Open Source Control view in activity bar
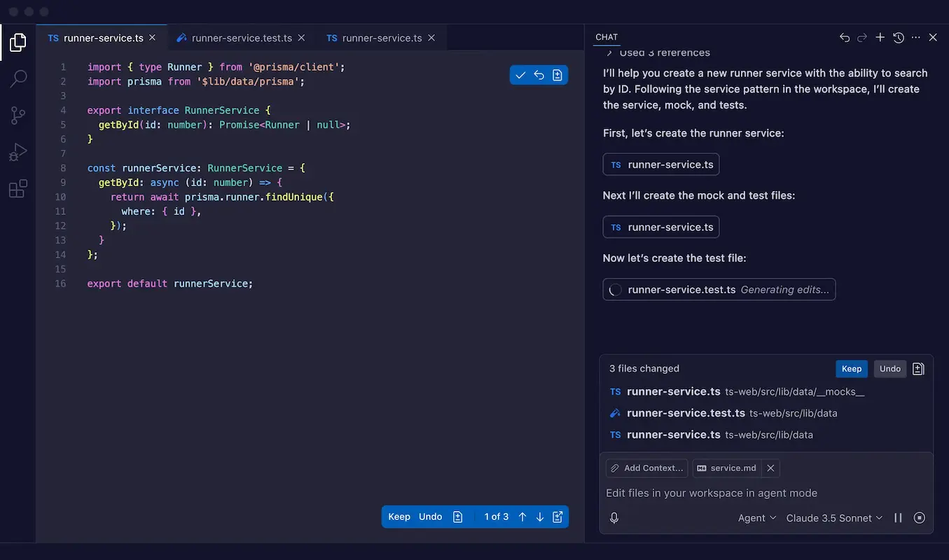 pos(18,115)
